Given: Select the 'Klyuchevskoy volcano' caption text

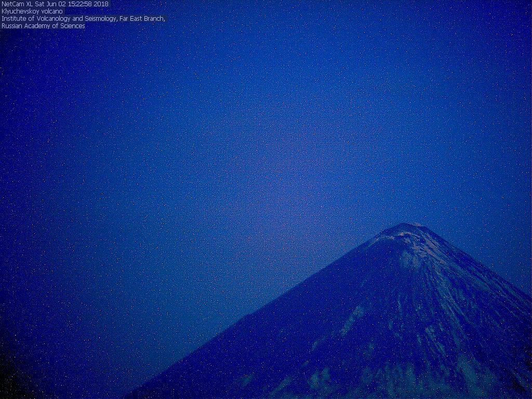Looking at the screenshot, I should tap(32, 11).
